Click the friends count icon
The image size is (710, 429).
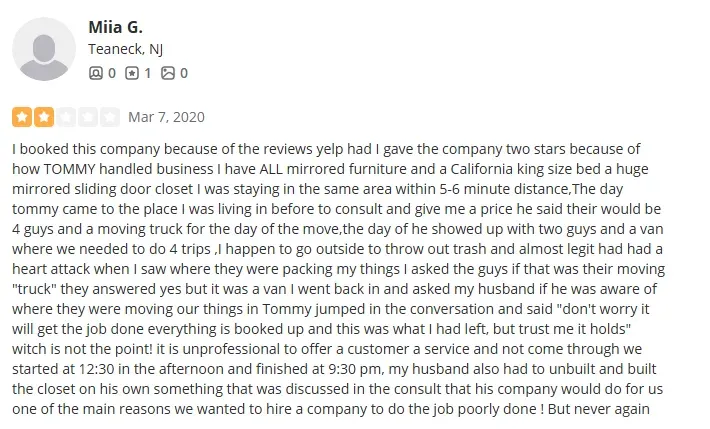96,73
